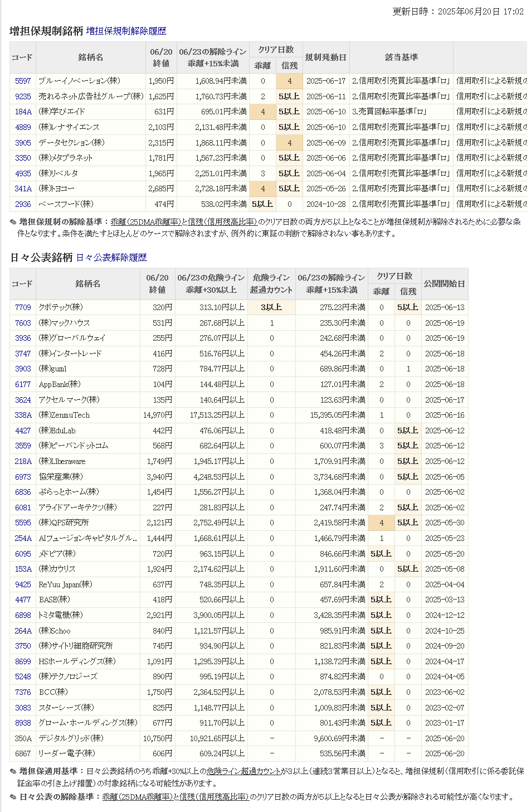This screenshot has height=812, width=531.
Task: Click stock code 3905 link
Action: (x=23, y=143)
